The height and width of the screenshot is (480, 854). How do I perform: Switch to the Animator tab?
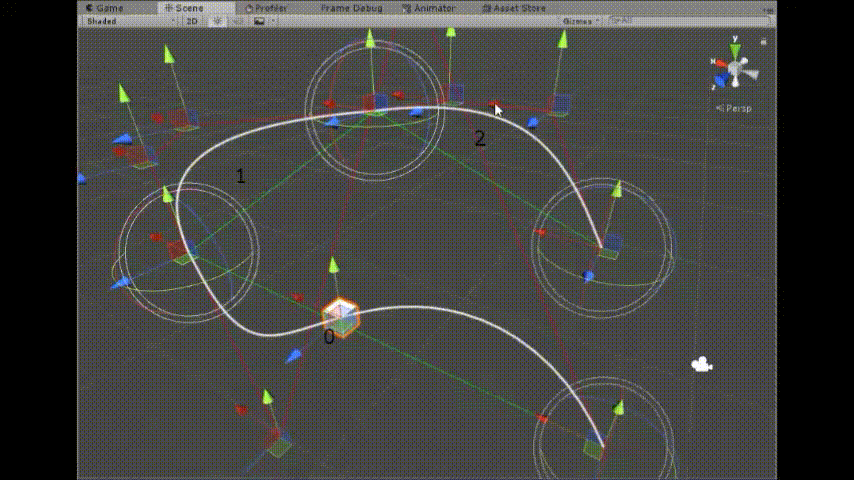[x=429, y=8]
